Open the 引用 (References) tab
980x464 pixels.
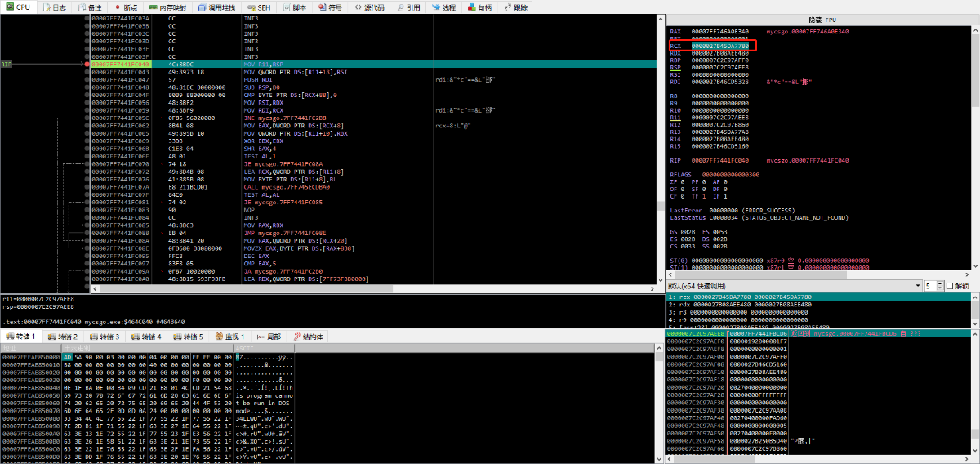(x=409, y=7)
